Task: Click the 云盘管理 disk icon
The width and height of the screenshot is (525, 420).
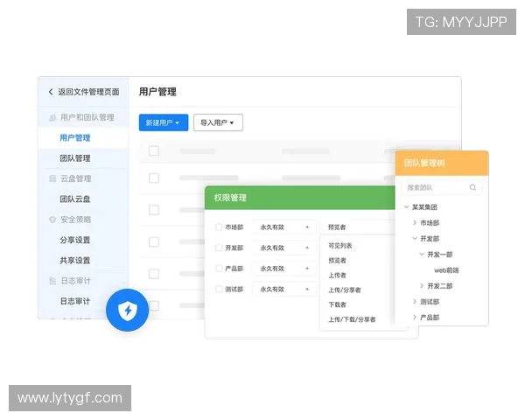Action: [x=52, y=178]
